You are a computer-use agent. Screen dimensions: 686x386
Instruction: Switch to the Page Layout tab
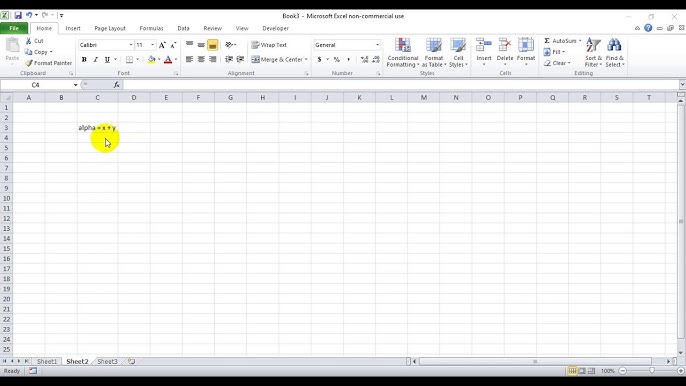point(110,28)
